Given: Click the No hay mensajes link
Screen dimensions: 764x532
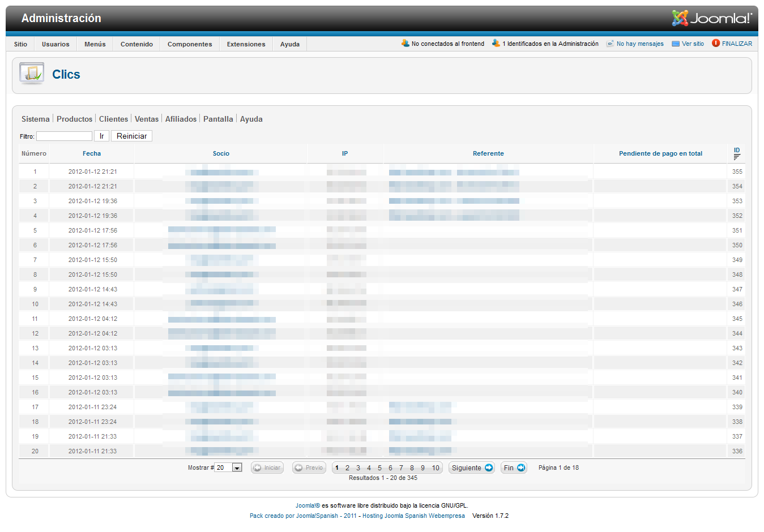Looking at the screenshot, I should click(x=640, y=44).
